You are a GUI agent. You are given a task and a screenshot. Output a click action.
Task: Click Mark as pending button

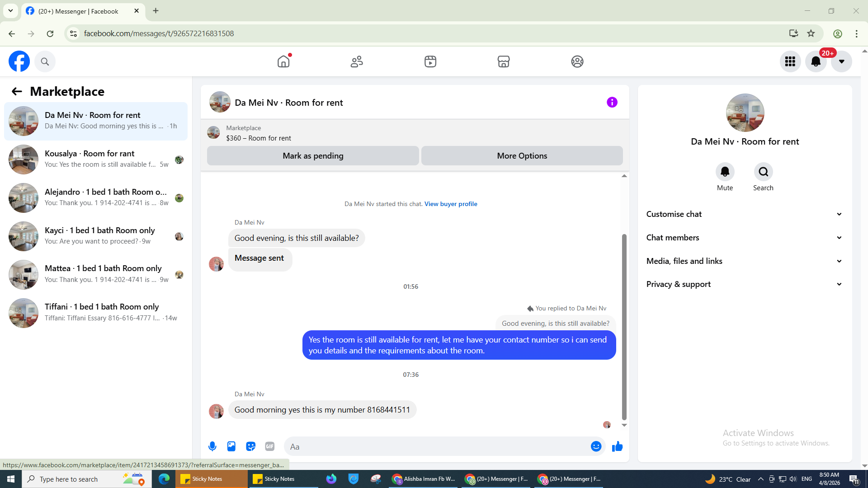(313, 156)
